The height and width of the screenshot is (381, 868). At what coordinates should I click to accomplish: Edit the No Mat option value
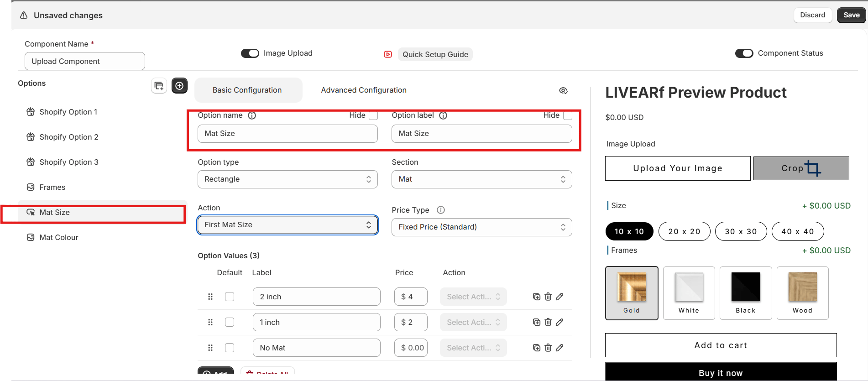click(559, 348)
